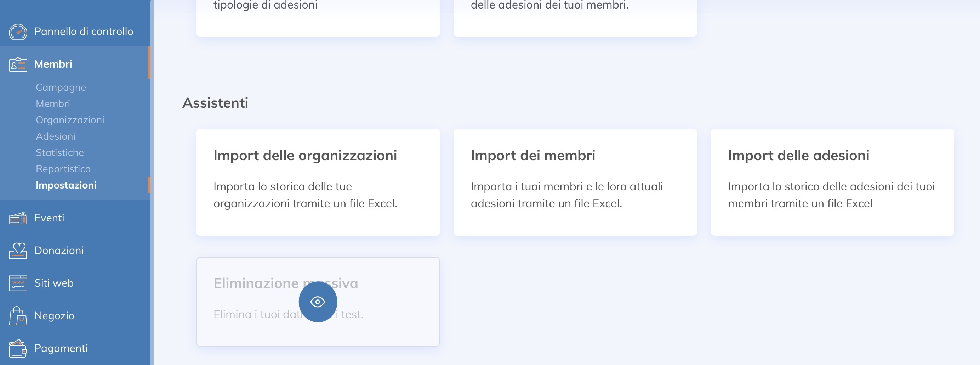
Task: Select the orange Impostazioni highlight bar
Action: pos(150,185)
